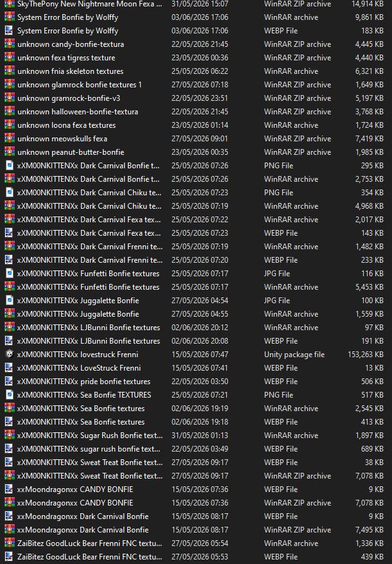Screen dimensions: 392x564
Task: Click date 02/06/2026 20:08
Action: 200,340
